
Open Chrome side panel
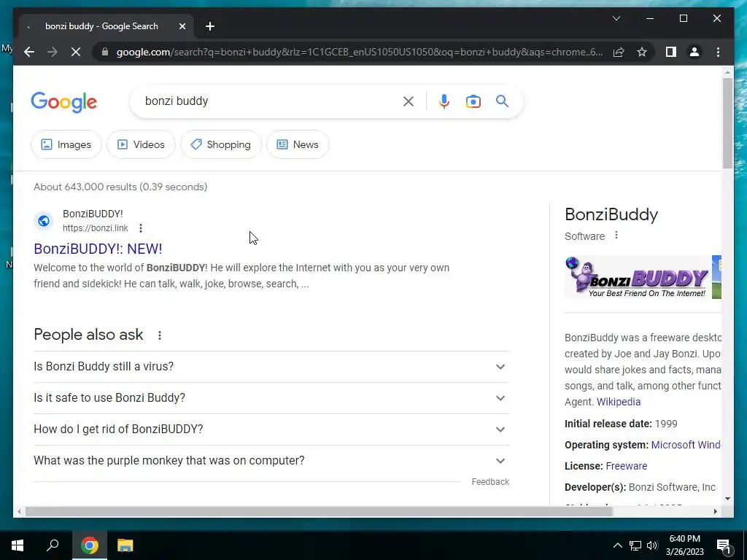point(671,52)
